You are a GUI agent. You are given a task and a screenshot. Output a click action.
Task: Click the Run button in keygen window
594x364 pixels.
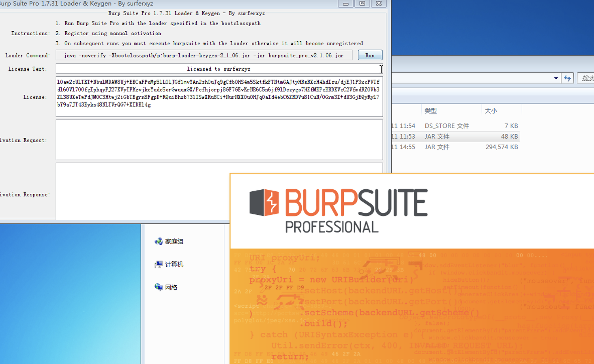tap(370, 55)
